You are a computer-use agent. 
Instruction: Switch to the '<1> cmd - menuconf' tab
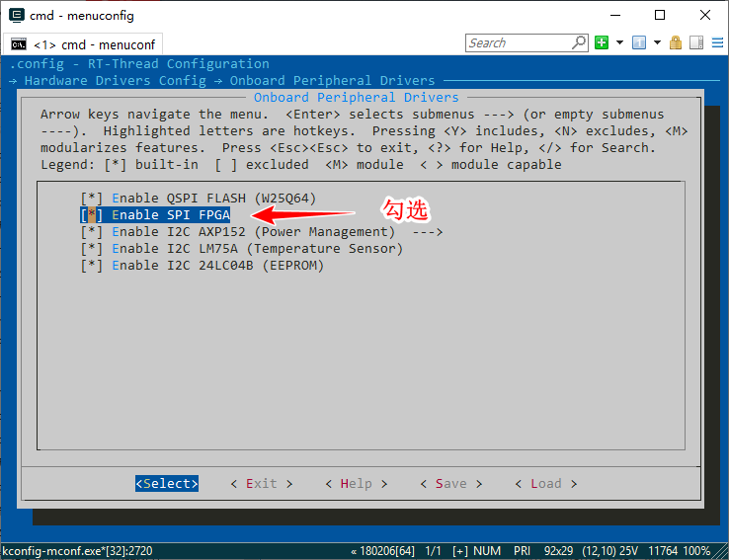coord(95,44)
